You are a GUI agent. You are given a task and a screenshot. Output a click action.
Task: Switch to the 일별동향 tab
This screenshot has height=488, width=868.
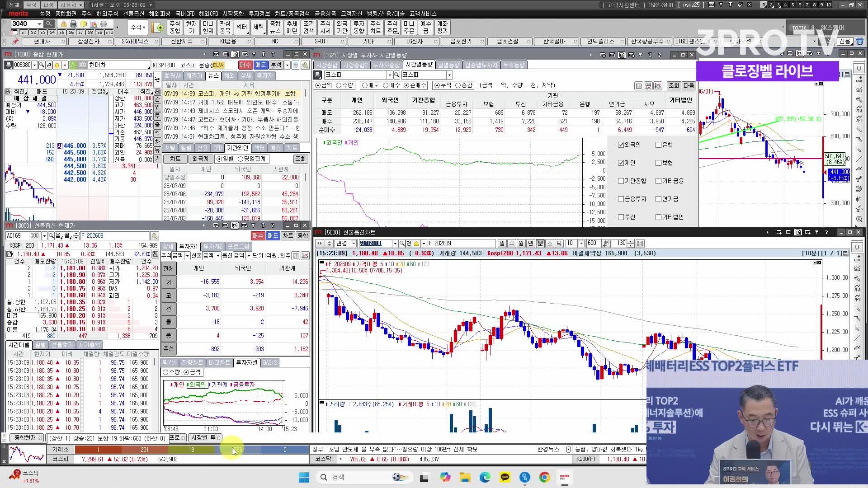[x=448, y=66]
